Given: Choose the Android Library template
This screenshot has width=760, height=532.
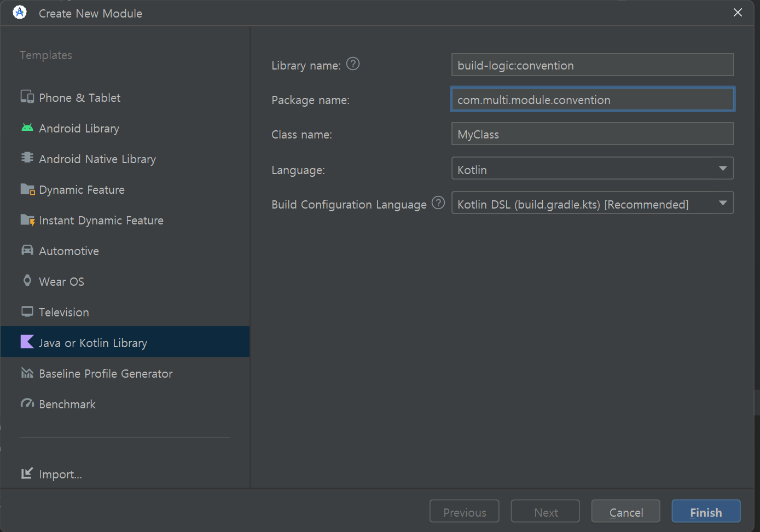Looking at the screenshot, I should [x=125, y=128].
